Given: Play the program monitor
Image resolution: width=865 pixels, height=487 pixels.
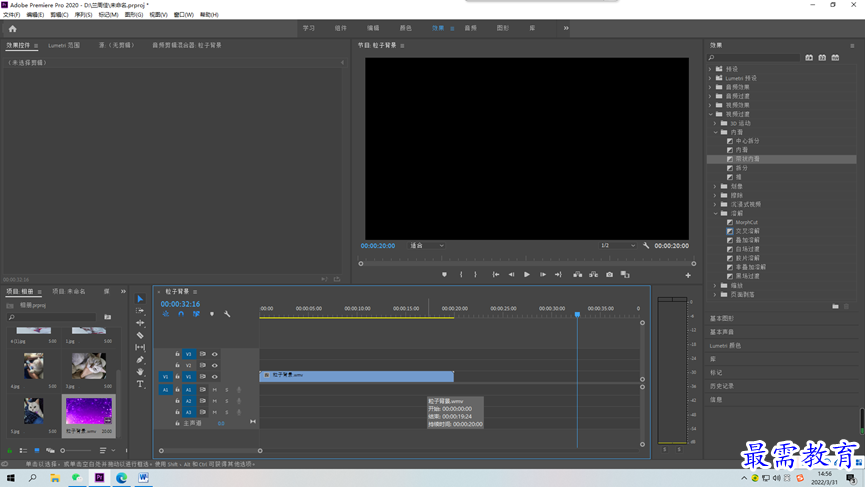Looking at the screenshot, I should [x=527, y=275].
